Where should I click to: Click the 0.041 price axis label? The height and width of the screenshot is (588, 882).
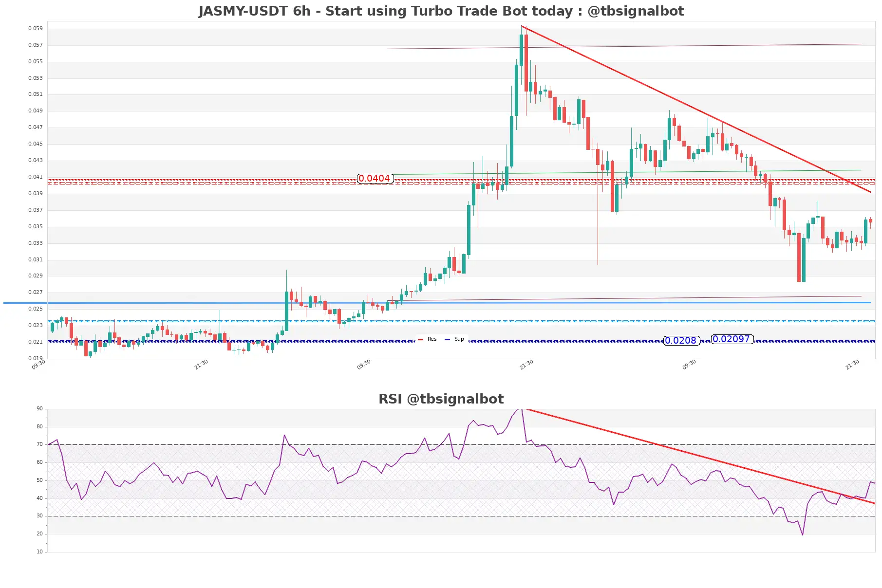point(35,177)
